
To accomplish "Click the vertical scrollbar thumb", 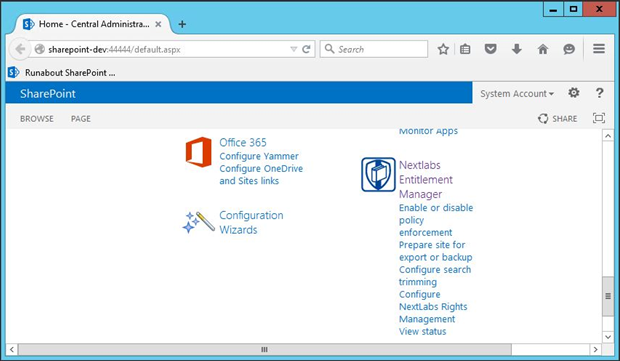I will [x=608, y=296].
